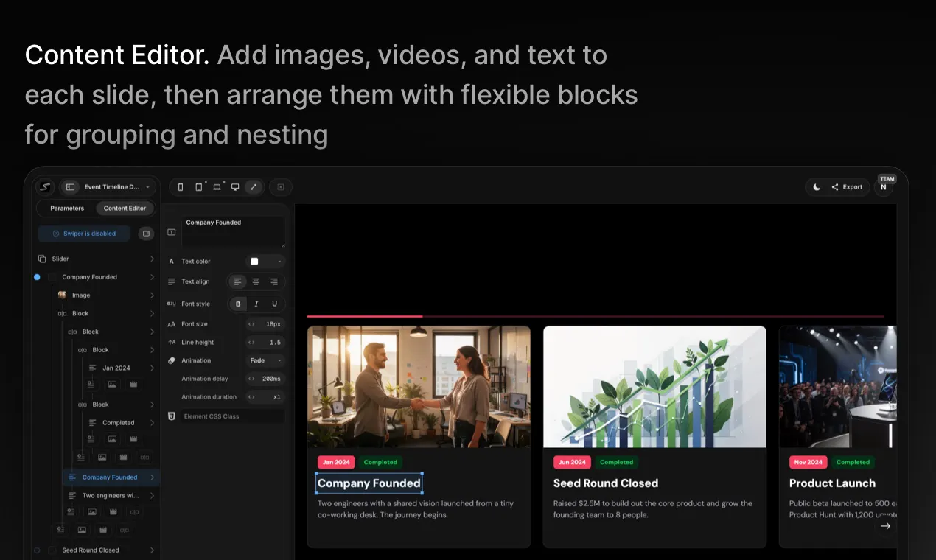Click the text box icon beside the Company Founded textarea
This screenshot has width=936, height=560.
coord(172,232)
